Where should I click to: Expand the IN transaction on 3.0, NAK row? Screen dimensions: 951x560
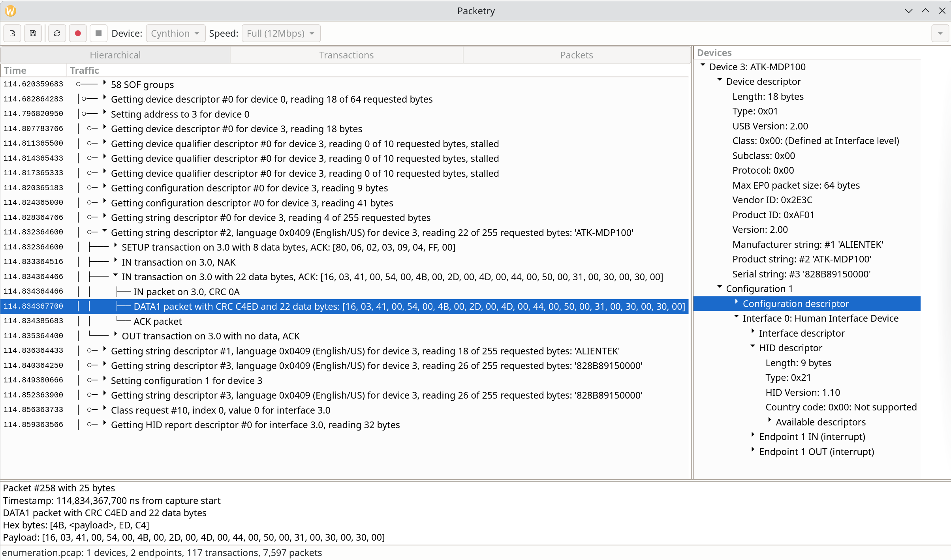coord(115,260)
